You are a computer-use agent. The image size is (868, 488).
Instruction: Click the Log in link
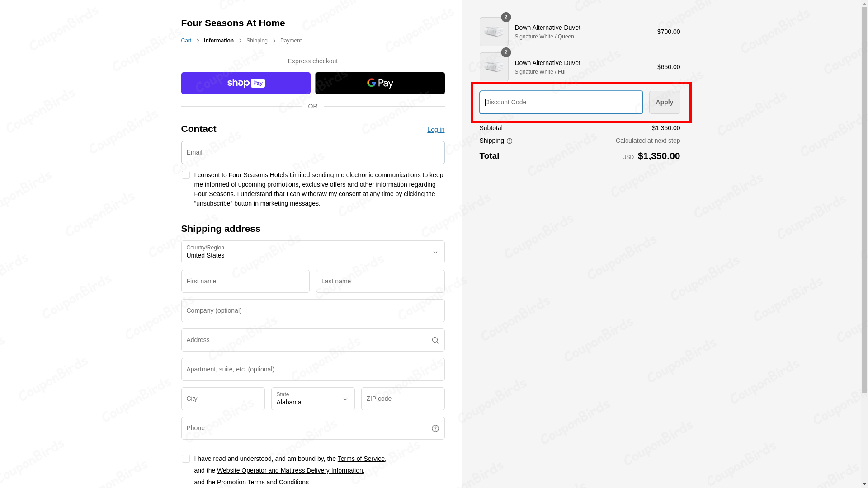(435, 130)
